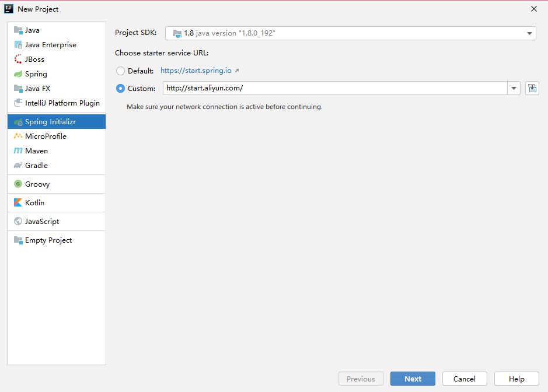The width and height of the screenshot is (548, 392).
Task: Select IntelliJ Platform Plugin label
Action: point(62,103)
